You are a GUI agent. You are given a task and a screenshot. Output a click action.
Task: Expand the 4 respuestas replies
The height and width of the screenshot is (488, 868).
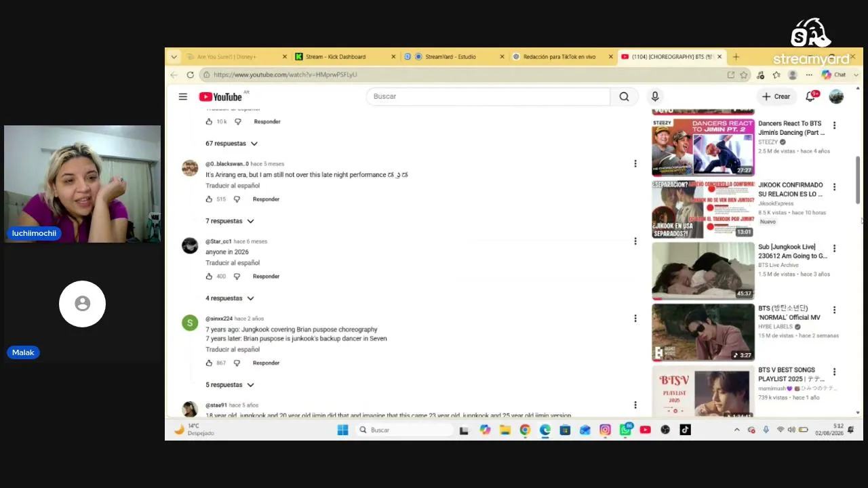point(230,298)
